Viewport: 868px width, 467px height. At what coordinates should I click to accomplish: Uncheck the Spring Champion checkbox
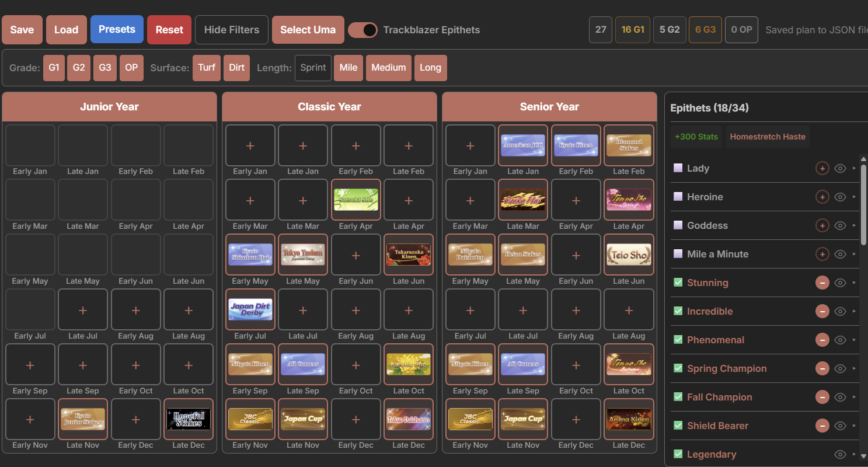(x=678, y=368)
